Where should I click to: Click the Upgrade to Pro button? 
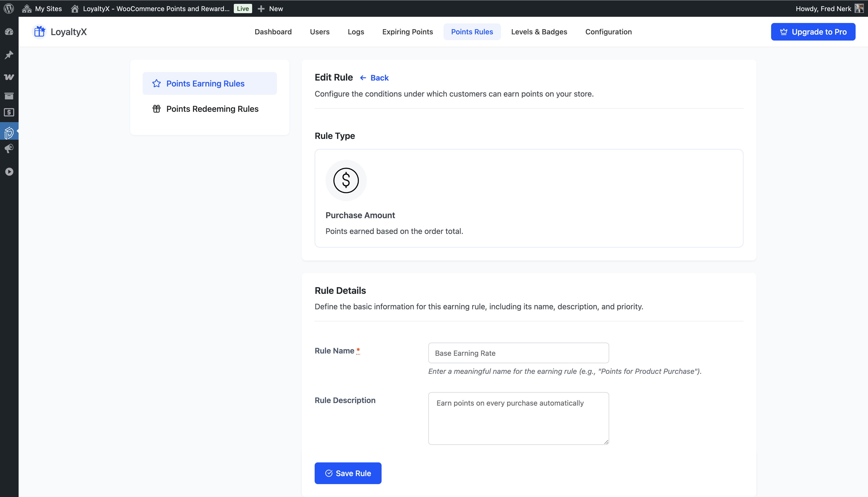813,32
